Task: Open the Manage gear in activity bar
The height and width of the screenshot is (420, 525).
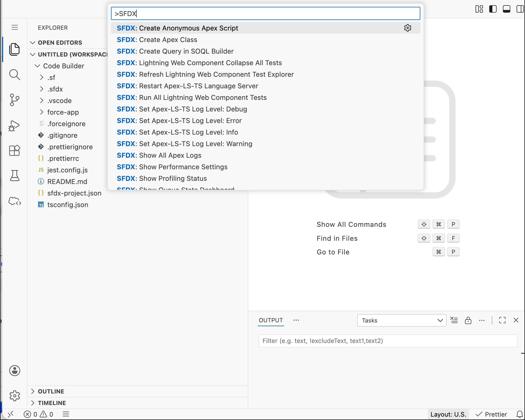Action: pos(14,396)
